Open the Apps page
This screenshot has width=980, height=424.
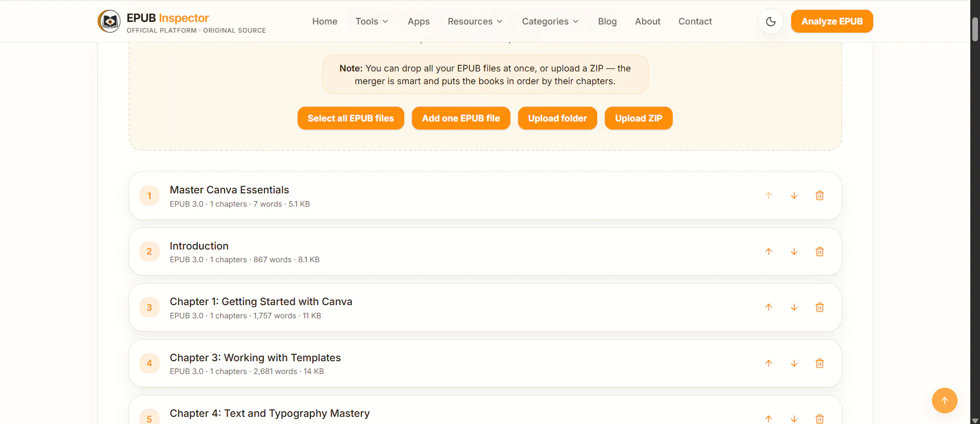tap(419, 21)
